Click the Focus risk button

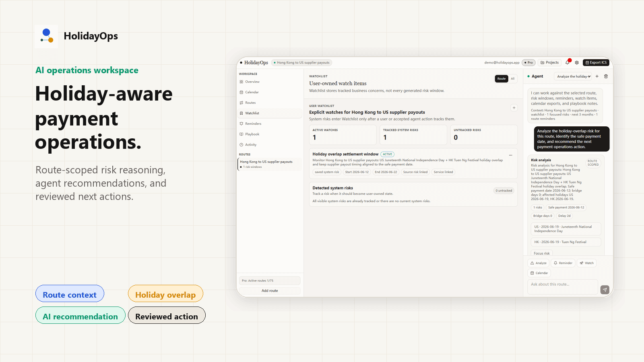pyautogui.click(x=541, y=253)
